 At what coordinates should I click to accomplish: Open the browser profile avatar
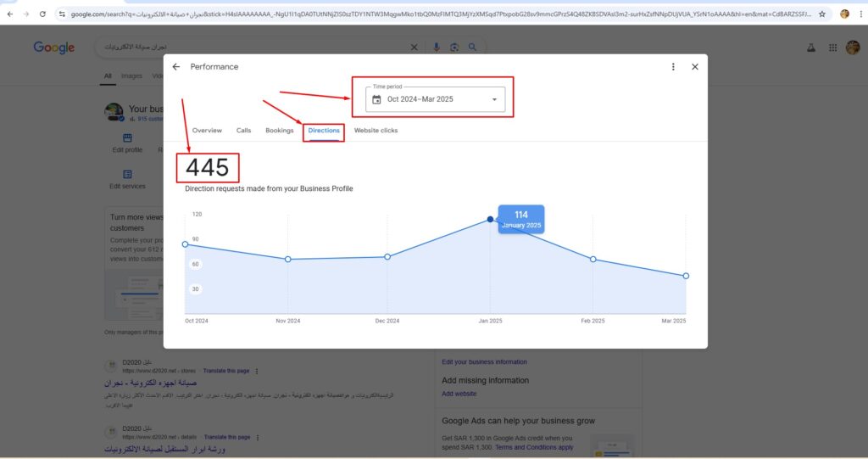[x=844, y=14]
